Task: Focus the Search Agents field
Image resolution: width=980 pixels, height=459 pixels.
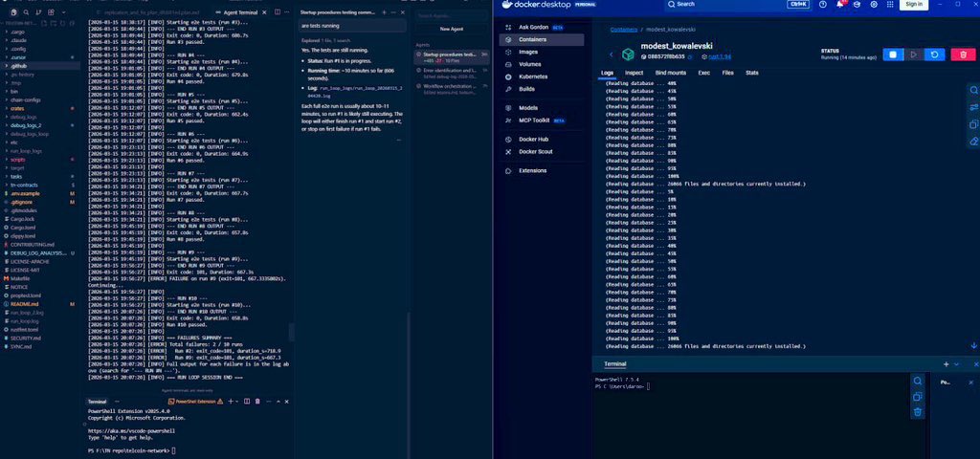Action: (x=451, y=15)
